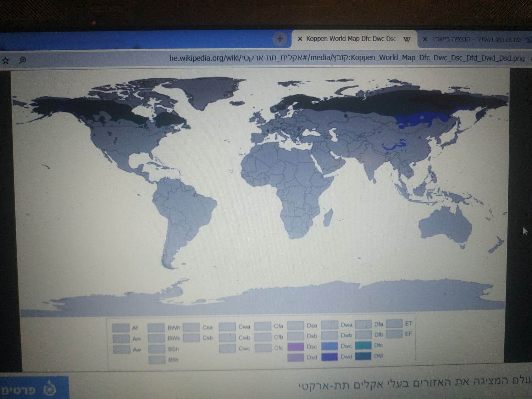
Task: Click the Dwc blue legend swatch
Action: click(329, 346)
